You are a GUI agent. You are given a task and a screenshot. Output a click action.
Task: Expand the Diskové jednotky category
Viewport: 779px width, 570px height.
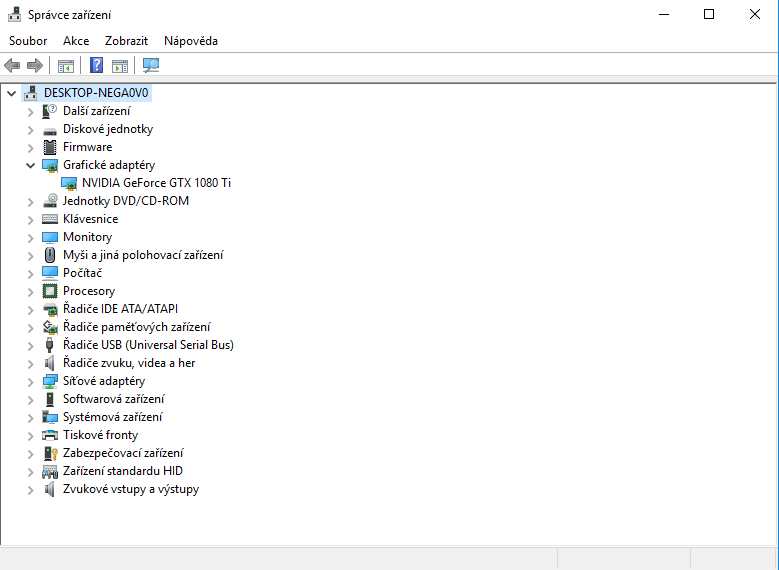(x=30, y=130)
